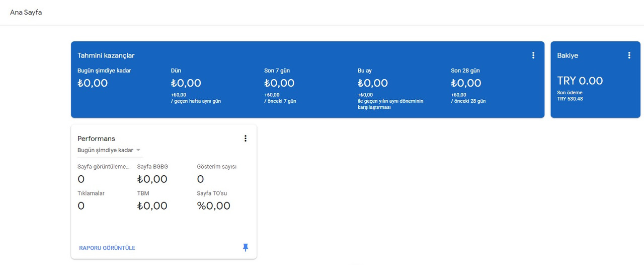
Task: Click the Bu ay earnings value
Action: click(373, 83)
